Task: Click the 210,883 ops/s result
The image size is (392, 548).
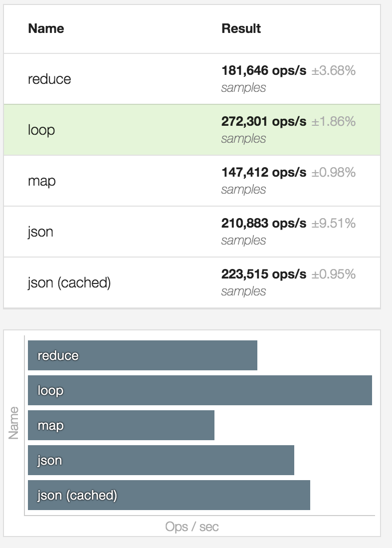Action: 264,223
